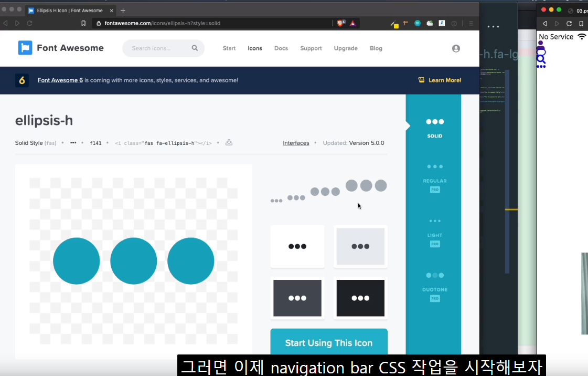Open the Interfaces category link

point(296,143)
